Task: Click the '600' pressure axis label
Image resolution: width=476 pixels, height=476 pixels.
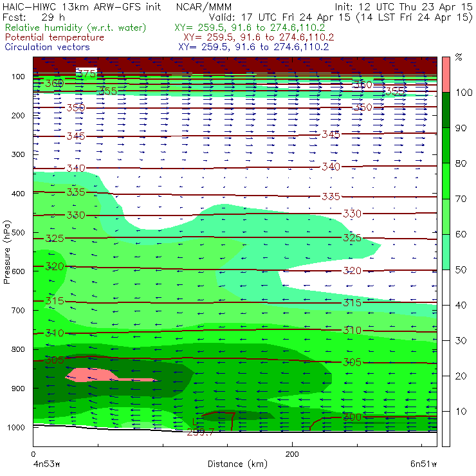Action: pyautogui.click(x=18, y=271)
